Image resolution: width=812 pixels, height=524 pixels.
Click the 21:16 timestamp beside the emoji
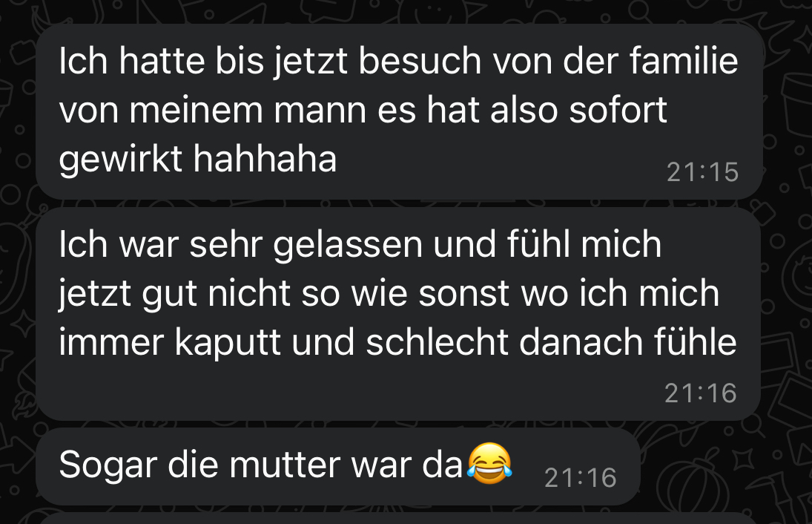pos(581,478)
